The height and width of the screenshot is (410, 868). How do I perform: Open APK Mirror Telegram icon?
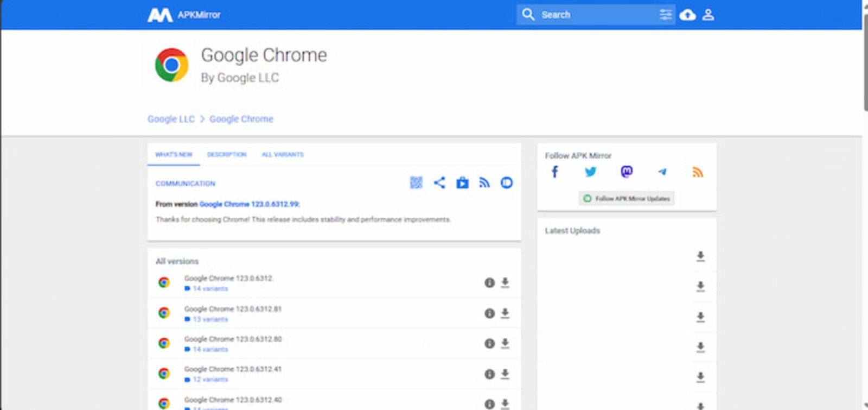pyautogui.click(x=662, y=172)
